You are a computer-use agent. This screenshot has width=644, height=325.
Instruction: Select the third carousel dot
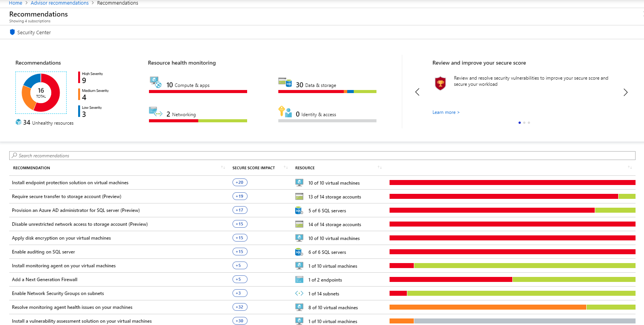point(529,123)
